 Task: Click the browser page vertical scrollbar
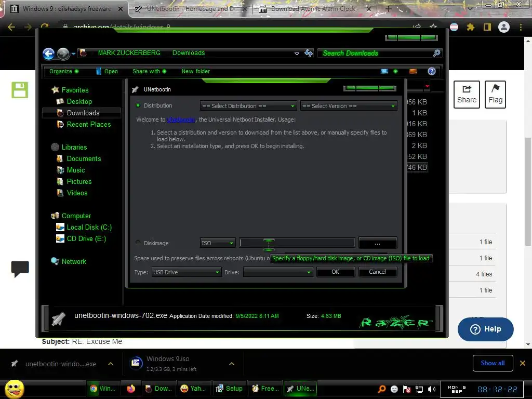528,192
